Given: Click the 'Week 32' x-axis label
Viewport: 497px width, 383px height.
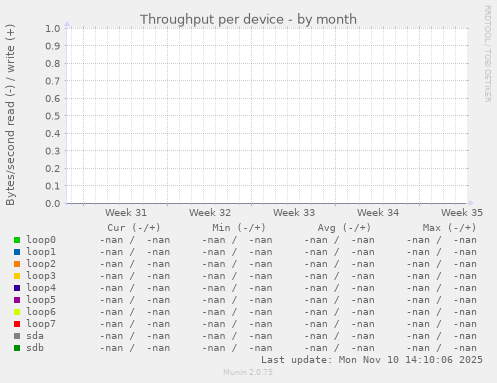Looking at the screenshot, I should pyautogui.click(x=210, y=213).
